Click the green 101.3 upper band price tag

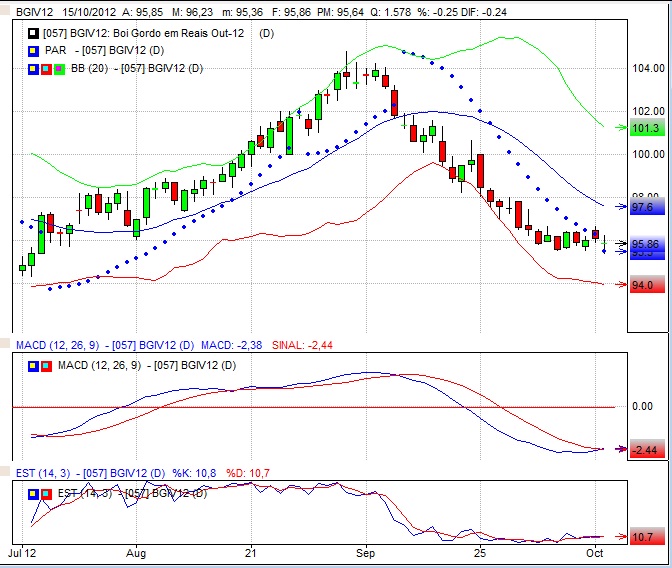coord(645,129)
